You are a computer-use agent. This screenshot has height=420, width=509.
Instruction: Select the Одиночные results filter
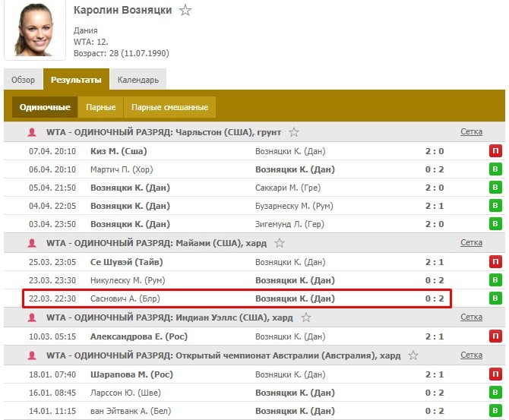pyautogui.click(x=45, y=107)
